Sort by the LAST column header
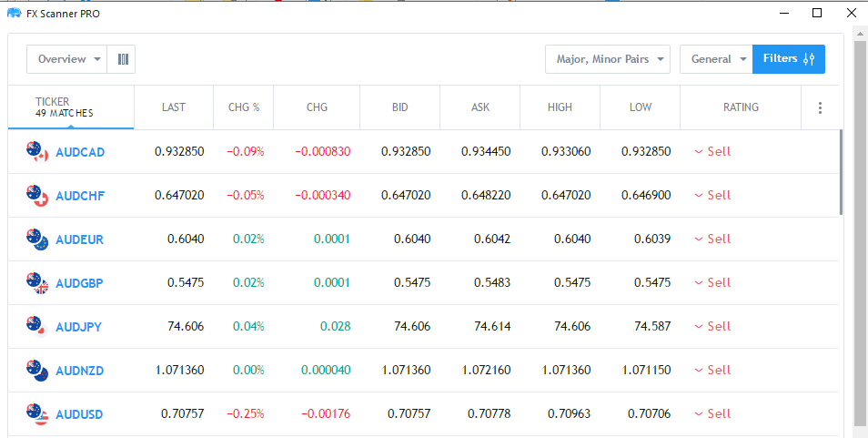Viewport: 868px width, 438px height. click(x=174, y=107)
